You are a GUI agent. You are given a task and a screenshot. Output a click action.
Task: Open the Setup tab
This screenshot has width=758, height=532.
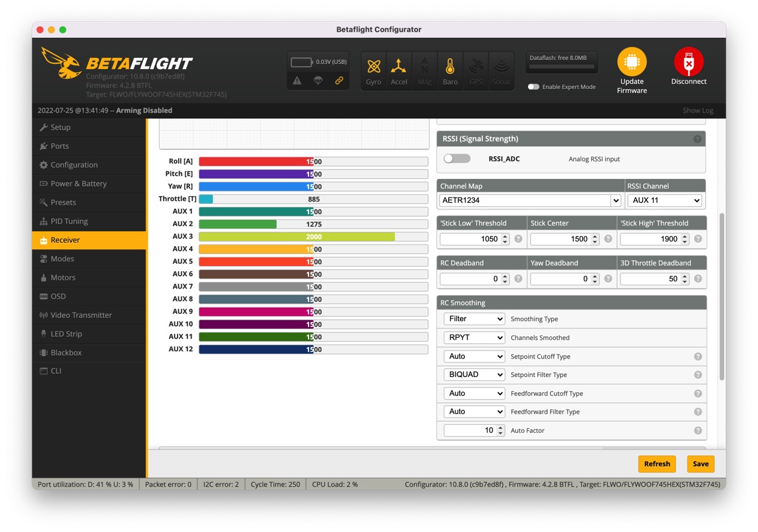click(89, 127)
